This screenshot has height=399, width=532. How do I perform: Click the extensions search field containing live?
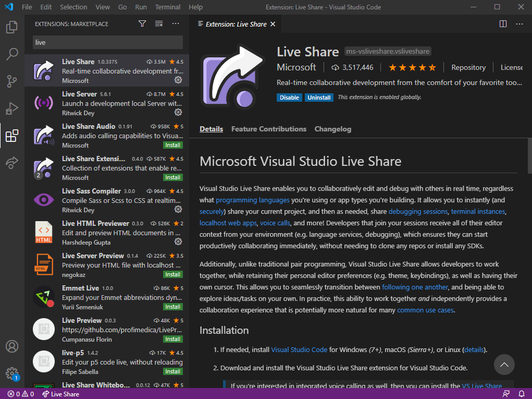[108, 42]
